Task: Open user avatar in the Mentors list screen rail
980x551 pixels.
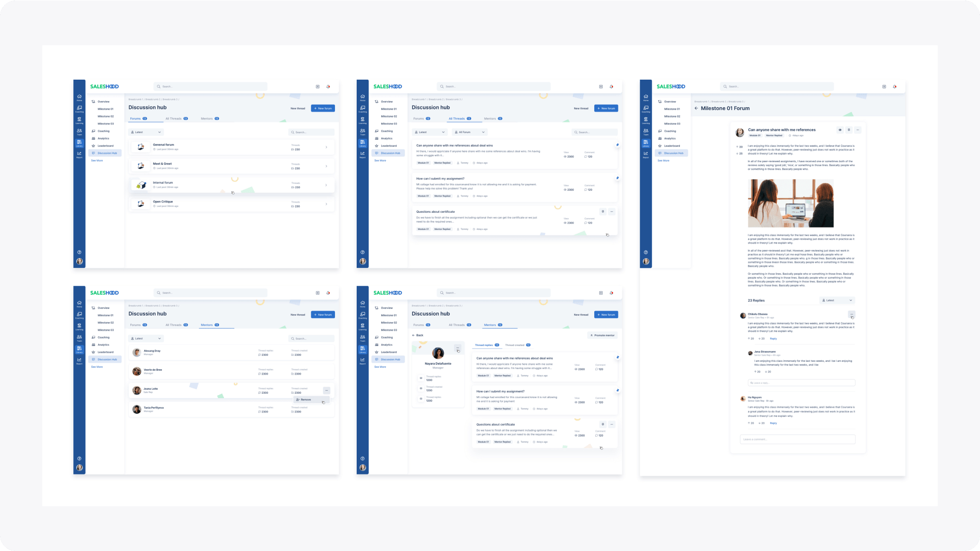Action: (79, 467)
